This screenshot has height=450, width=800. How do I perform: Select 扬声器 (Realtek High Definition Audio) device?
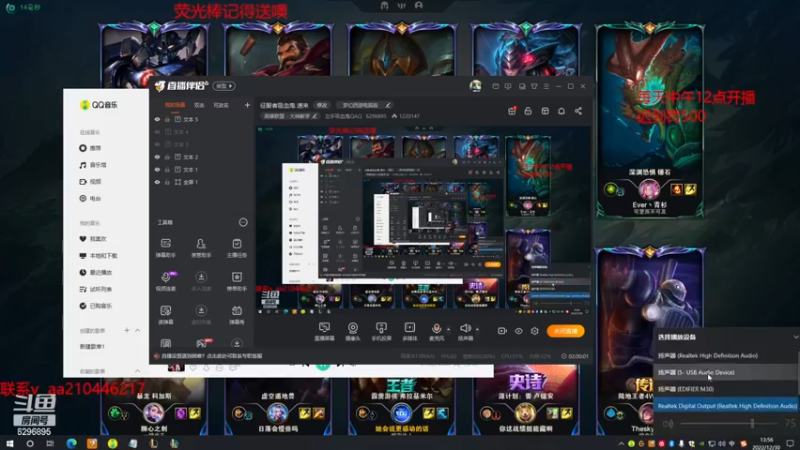726,356
